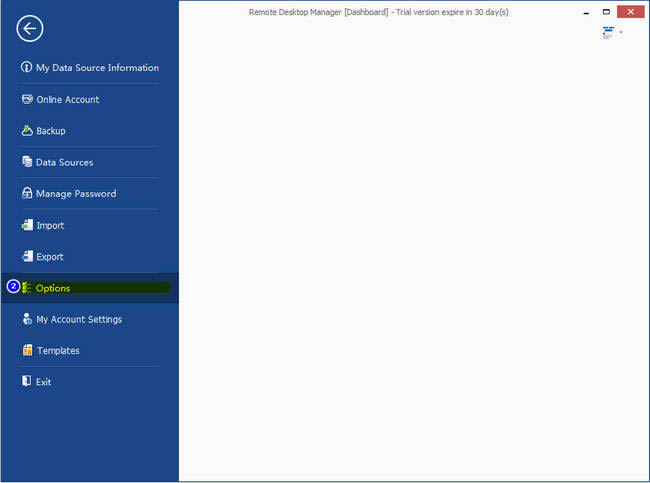
Task: Click the Export icon
Action: (x=27, y=256)
